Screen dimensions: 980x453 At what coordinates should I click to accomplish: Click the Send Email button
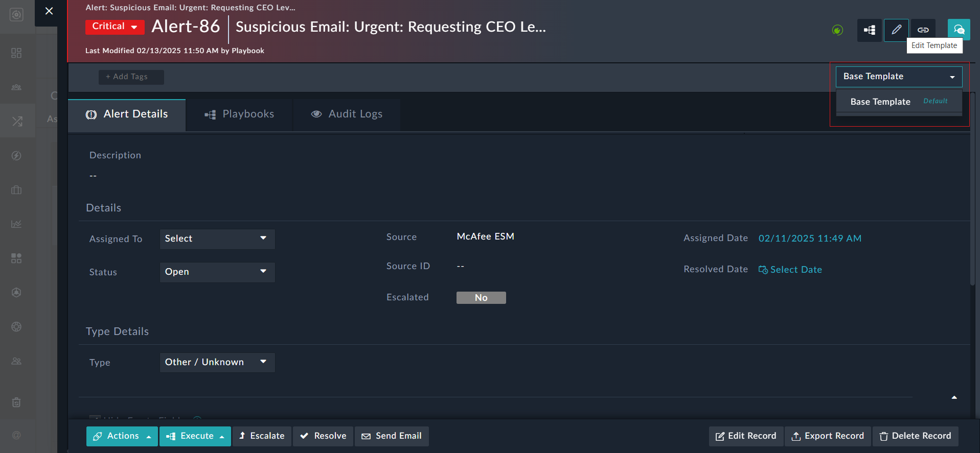[x=392, y=436]
